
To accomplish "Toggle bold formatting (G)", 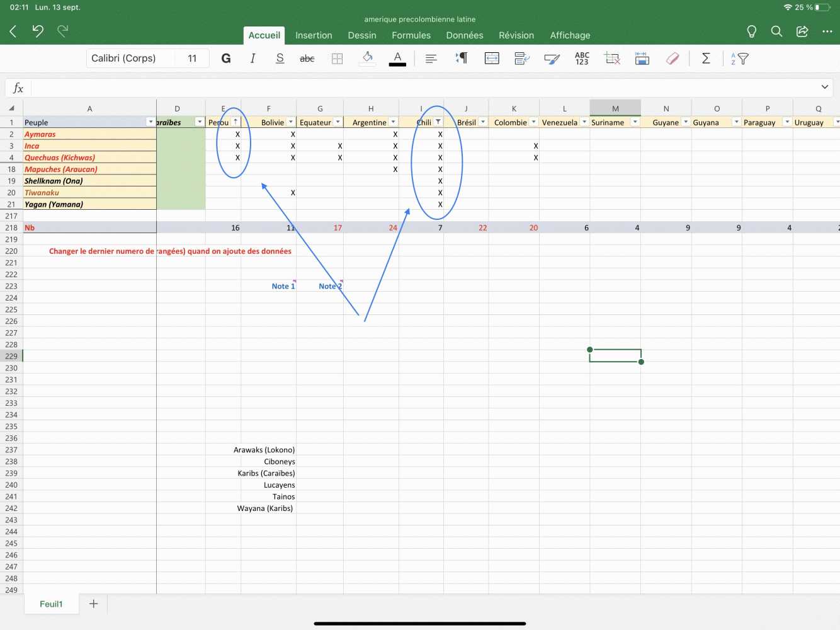I will [x=226, y=59].
